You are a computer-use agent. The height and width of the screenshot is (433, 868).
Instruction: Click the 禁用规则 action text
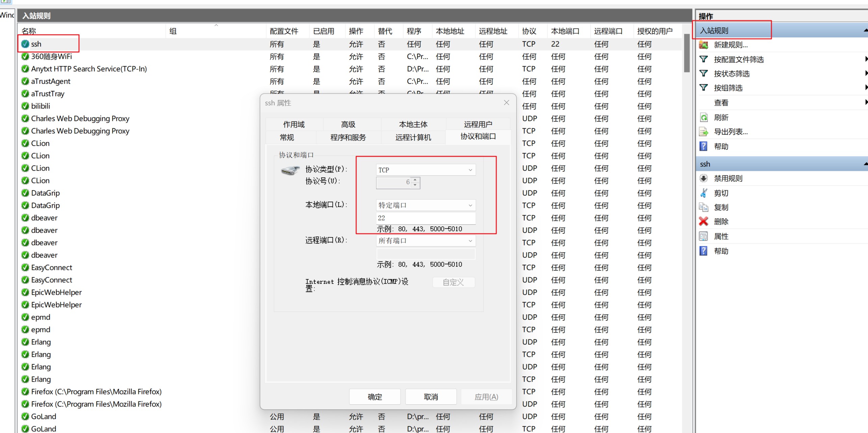tap(728, 178)
